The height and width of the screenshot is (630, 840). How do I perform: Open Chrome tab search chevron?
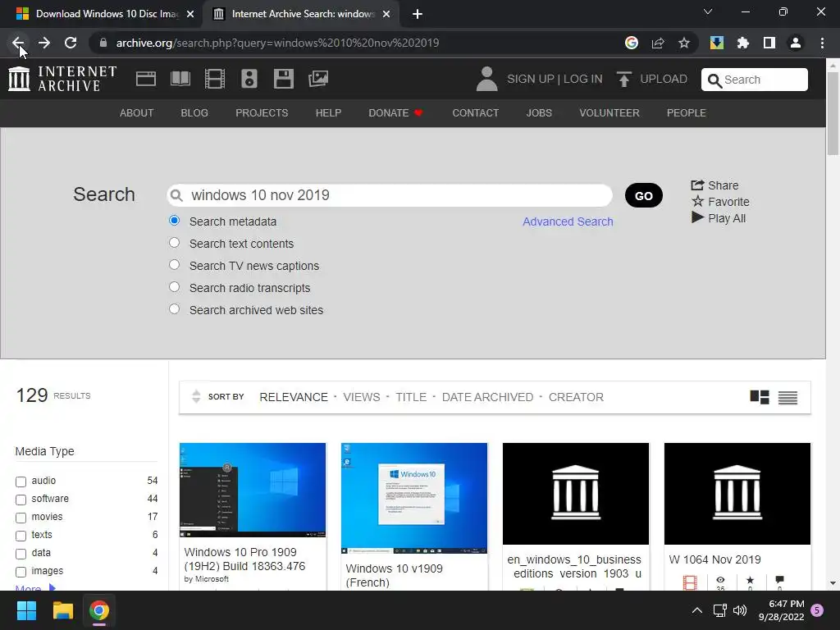[x=708, y=11]
